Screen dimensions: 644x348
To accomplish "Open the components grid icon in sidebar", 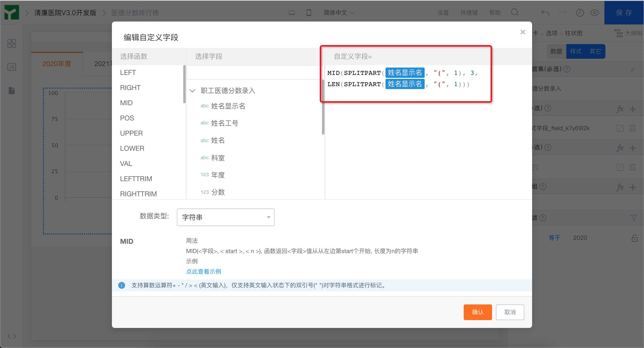I will [11, 44].
